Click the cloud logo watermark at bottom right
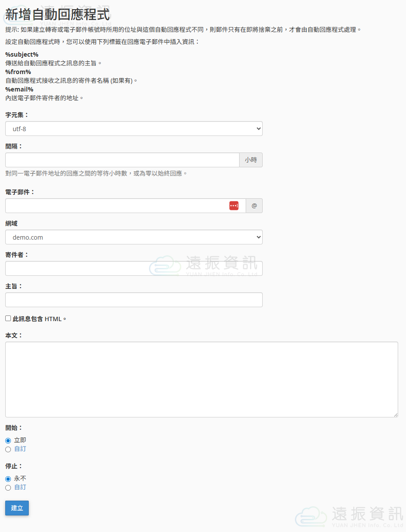 (311, 517)
